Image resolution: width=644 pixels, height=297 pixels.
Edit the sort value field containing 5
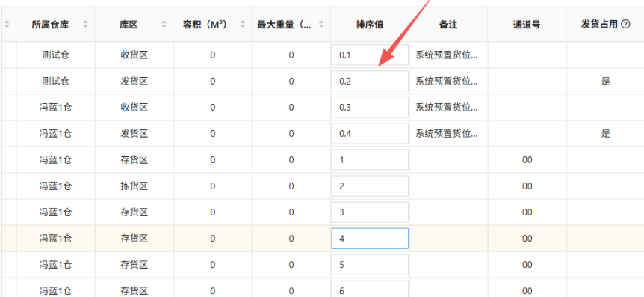click(370, 265)
